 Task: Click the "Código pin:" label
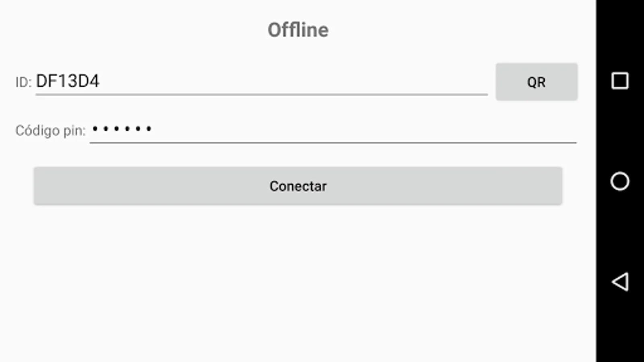pyautogui.click(x=50, y=131)
